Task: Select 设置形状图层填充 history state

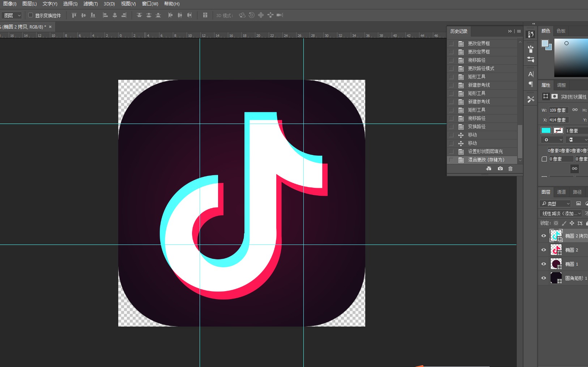Action: point(482,151)
